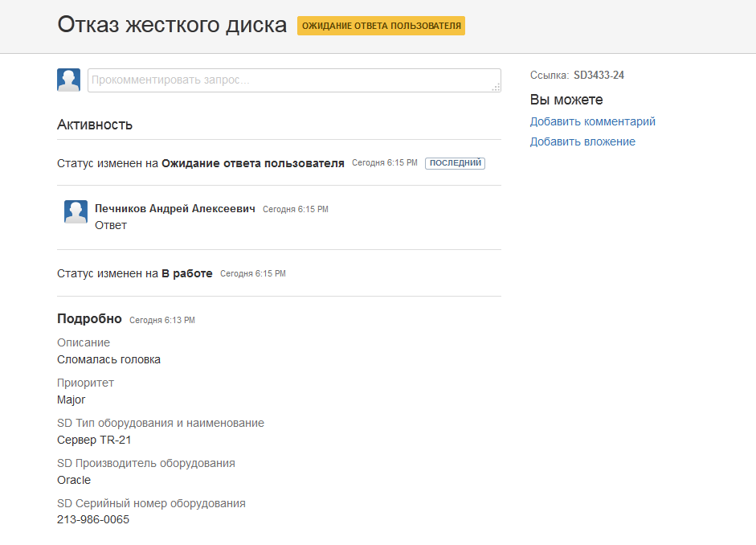Image resolution: width=756 pixels, height=545 pixels.
Task: Grab the comment box resize handle
Action: pos(497,88)
